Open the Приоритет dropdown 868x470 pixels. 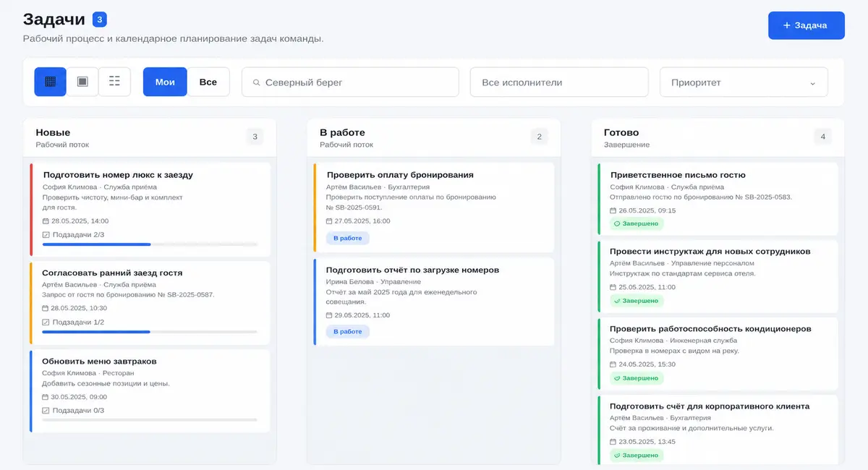pos(744,82)
